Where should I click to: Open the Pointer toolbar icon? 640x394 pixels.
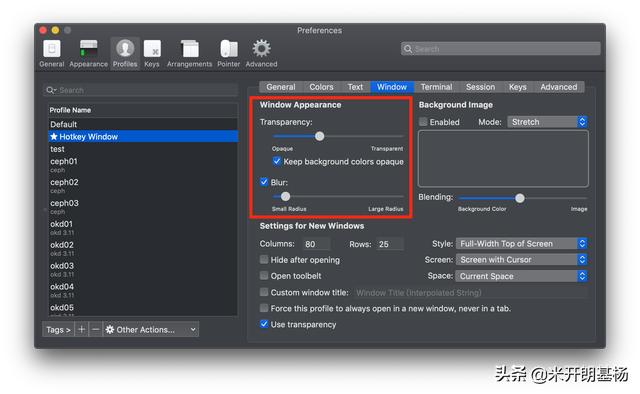click(x=229, y=49)
